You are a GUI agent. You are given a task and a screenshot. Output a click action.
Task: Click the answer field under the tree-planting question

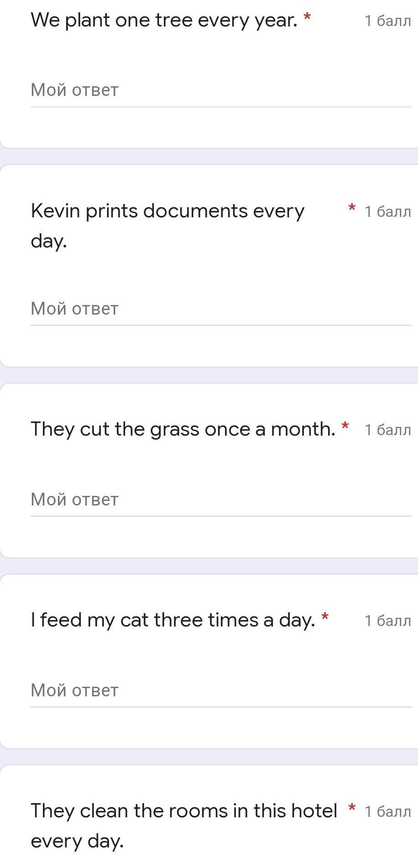tap(221, 90)
